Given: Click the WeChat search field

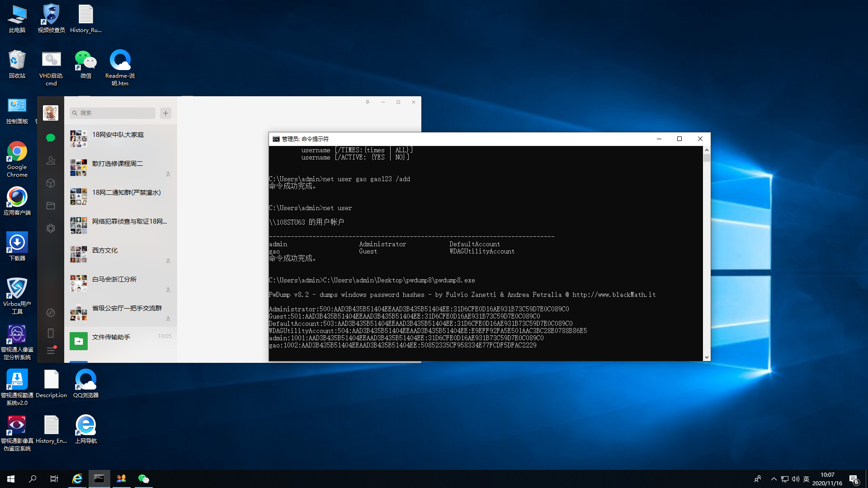Looking at the screenshot, I should pos(113,113).
